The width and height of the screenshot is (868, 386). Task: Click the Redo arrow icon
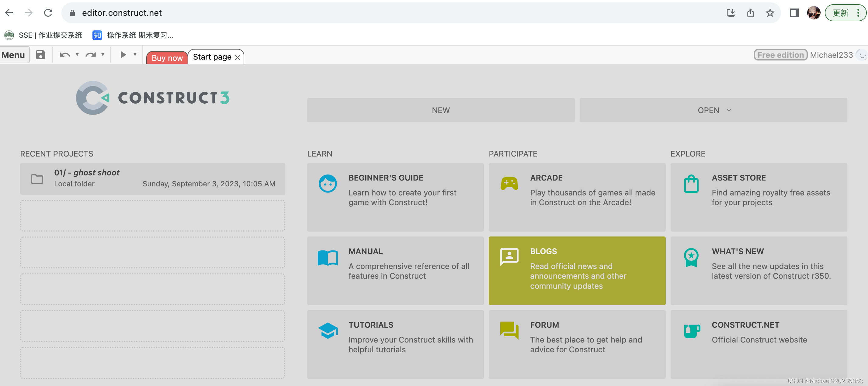90,55
